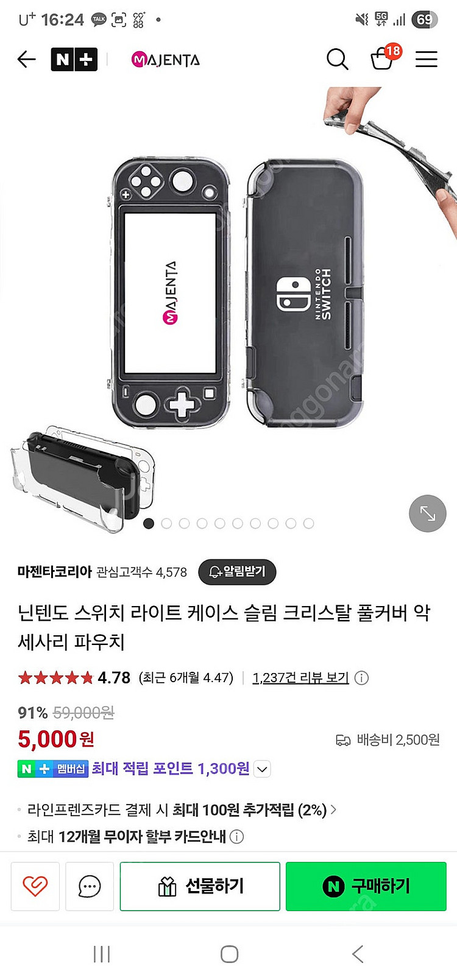
Task: Expand the 최대 적립 포인트 dropdown arrow
Action: [262, 769]
